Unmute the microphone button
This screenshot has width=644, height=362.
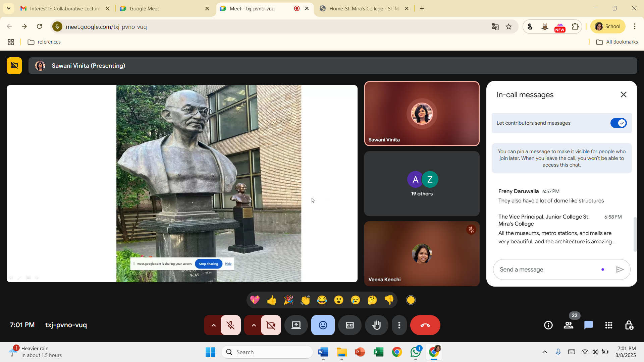coord(230,325)
